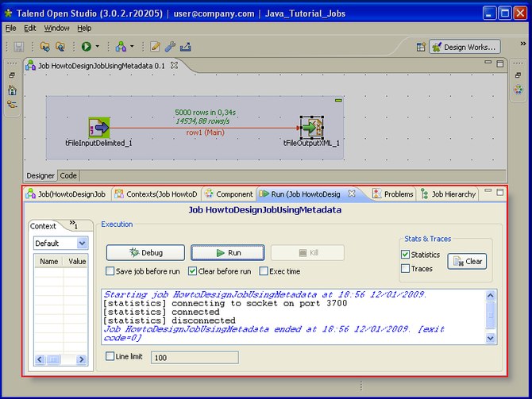This screenshot has height=399, width=532.
Task: Open the perspective switcher icon beside Design Workspace
Action: pos(420,47)
